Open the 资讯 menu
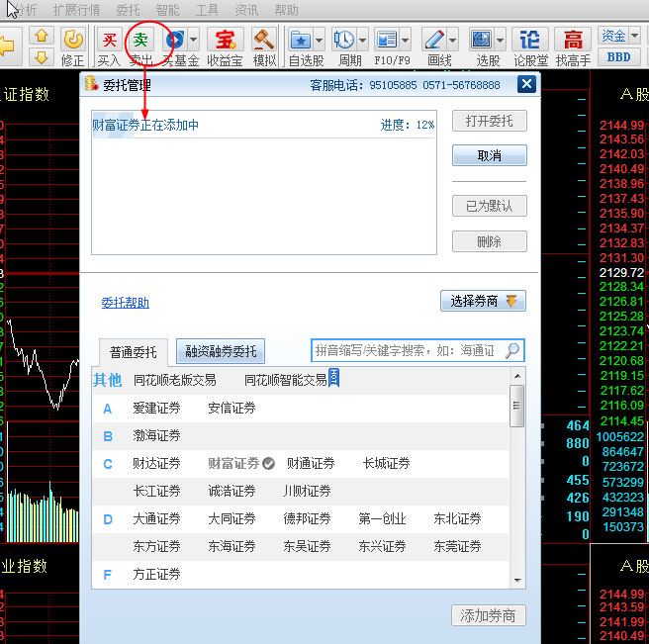Image resolution: width=649 pixels, height=644 pixels. [x=246, y=10]
